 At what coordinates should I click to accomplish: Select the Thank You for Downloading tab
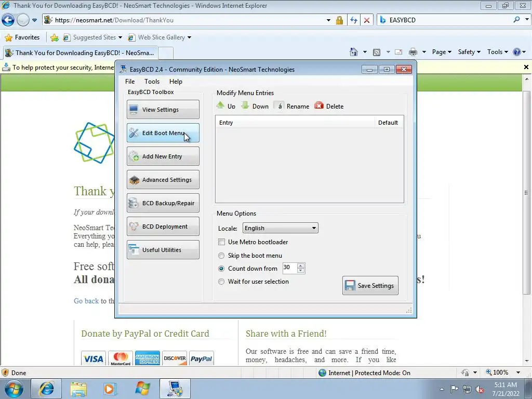[x=79, y=53]
